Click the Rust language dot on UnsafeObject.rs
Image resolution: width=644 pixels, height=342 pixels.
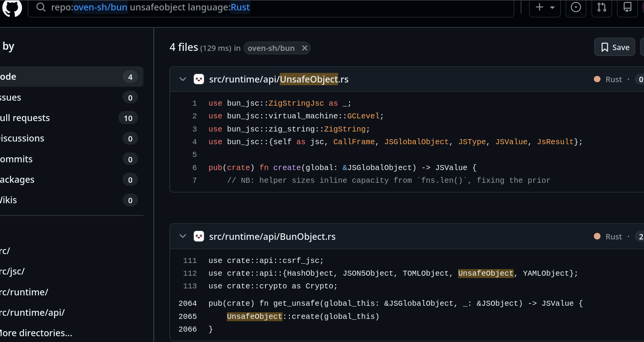[x=597, y=79]
